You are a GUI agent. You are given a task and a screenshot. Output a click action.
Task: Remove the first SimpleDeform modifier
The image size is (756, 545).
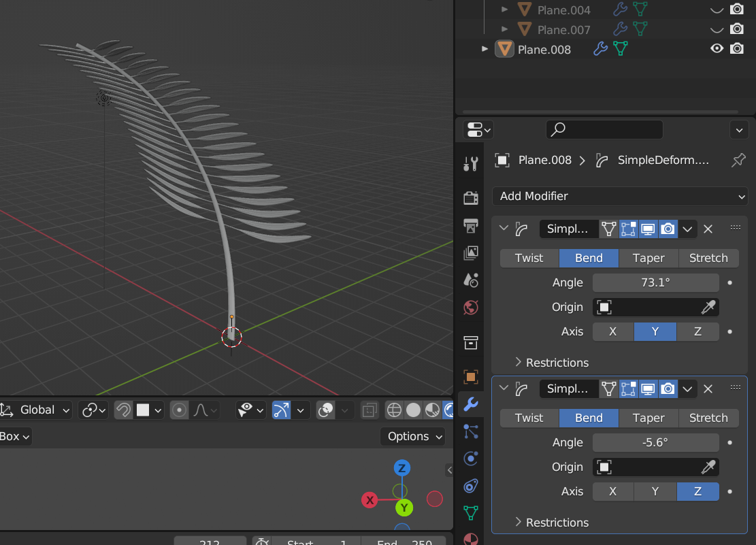[708, 229]
